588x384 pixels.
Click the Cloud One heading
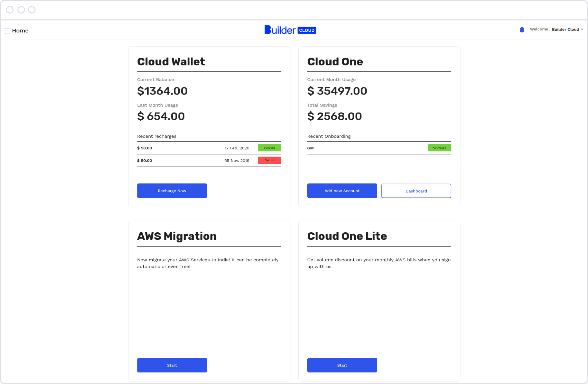click(335, 62)
